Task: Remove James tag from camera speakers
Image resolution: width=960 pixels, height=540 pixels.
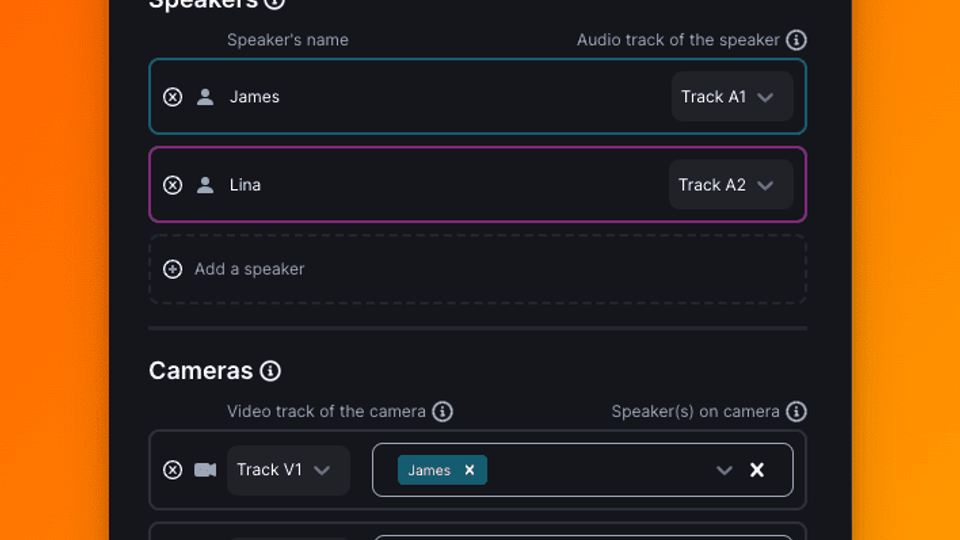Action: point(470,470)
